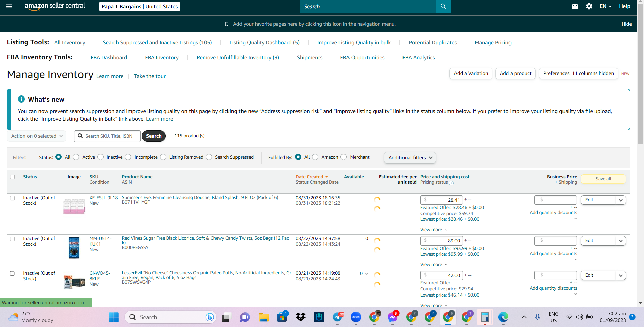Open File Explorer from the taskbar
The height and width of the screenshot is (327, 644).
[264, 317]
